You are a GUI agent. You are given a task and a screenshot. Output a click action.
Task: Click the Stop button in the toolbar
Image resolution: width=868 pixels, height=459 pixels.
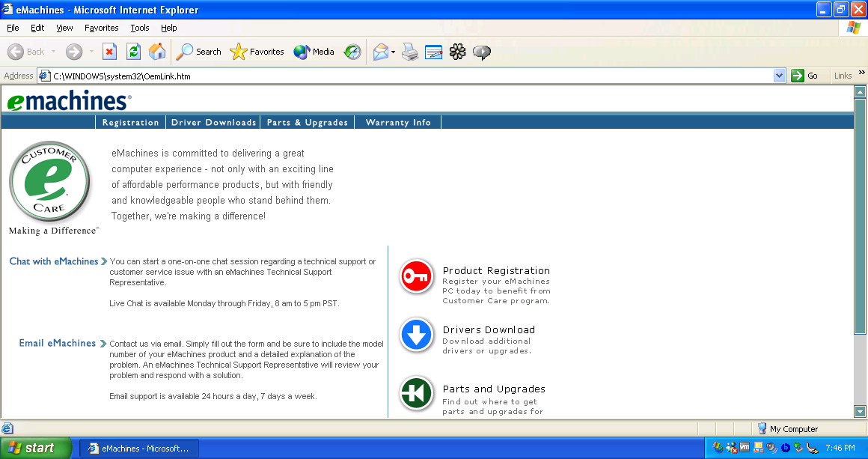click(x=109, y=52)
